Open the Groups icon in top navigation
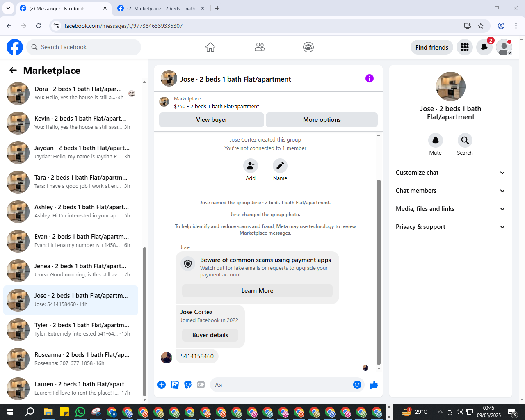This screenshot has width=525, height=420. 308,47
